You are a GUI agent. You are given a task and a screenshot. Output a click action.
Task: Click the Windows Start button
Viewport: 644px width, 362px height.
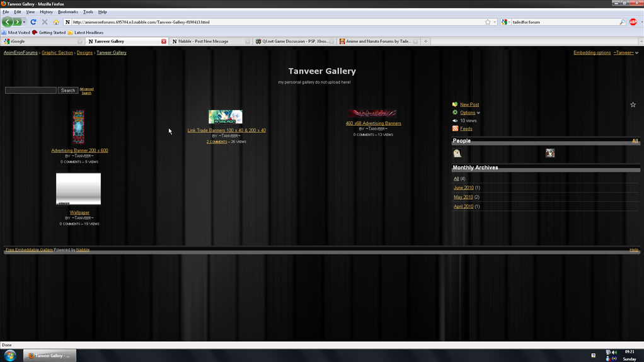point(9,356)
